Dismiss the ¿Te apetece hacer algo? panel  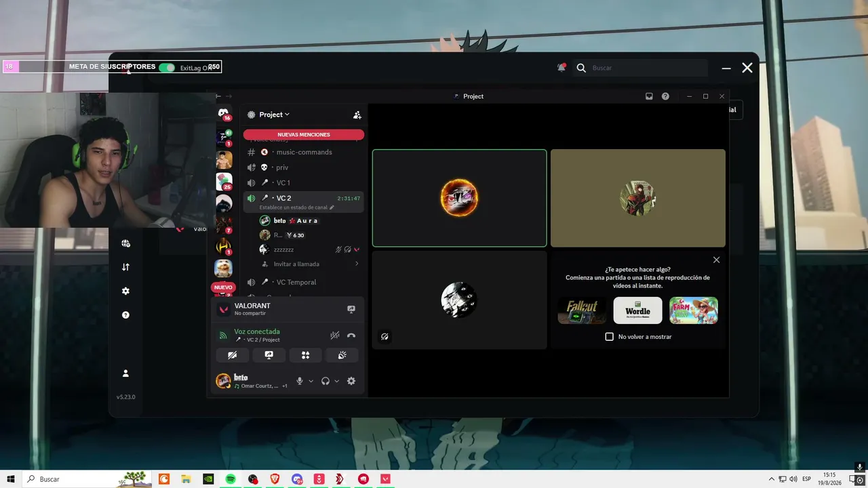coord(716,260)
